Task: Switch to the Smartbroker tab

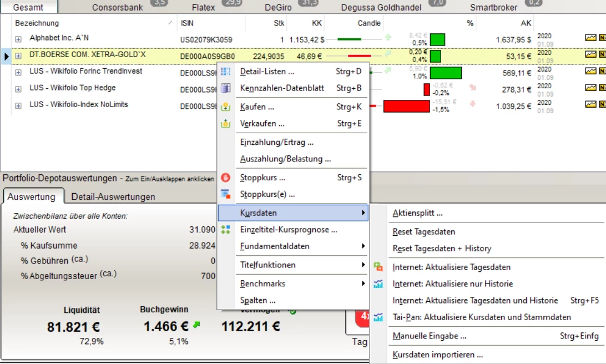Action: [493, 7]
